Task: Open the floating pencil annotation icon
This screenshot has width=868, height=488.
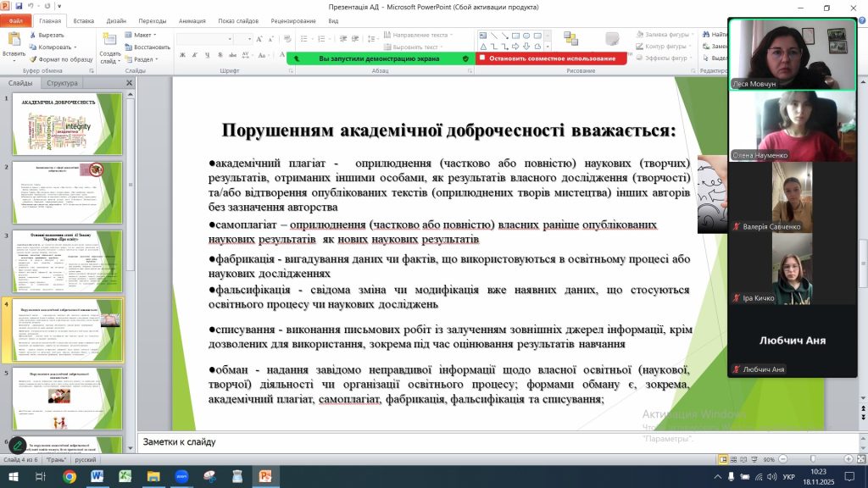Action: pos(18,445)
